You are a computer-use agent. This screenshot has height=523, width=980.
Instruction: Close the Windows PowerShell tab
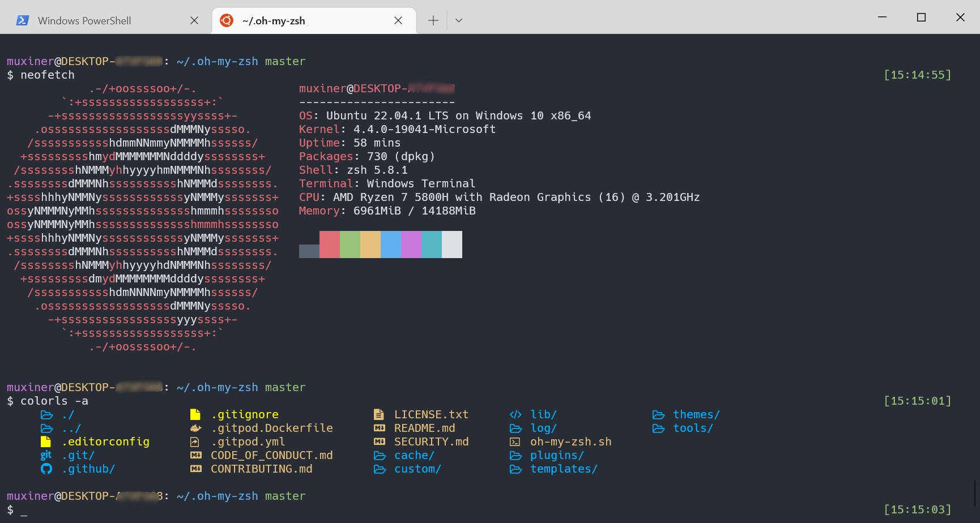[x=194, y=20]
